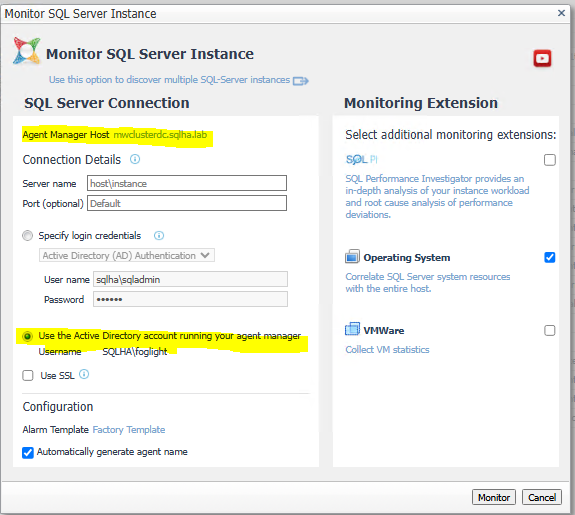Show info for Specify login credentials
Viewport: 575px width, 515px height.
pyautogui.click(x=159, y=235)
